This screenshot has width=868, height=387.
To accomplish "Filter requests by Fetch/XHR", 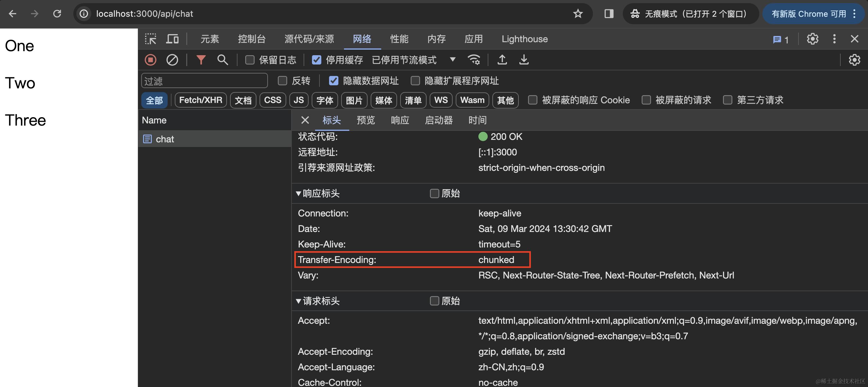I will pos(201,100).
